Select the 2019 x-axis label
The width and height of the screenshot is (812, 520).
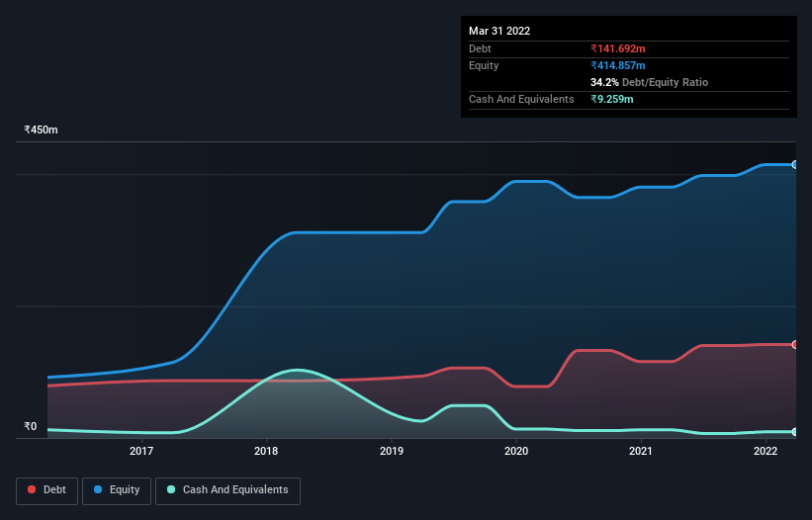(x=392, y=451)
